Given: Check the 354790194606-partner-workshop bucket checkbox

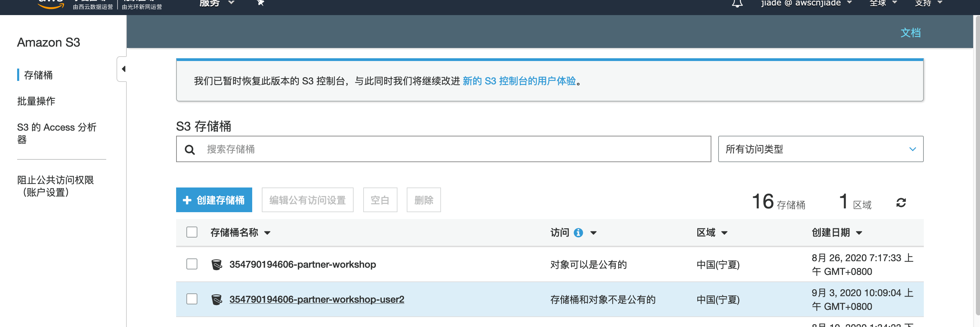Looking at the screenshot, I should pos(192,264).
